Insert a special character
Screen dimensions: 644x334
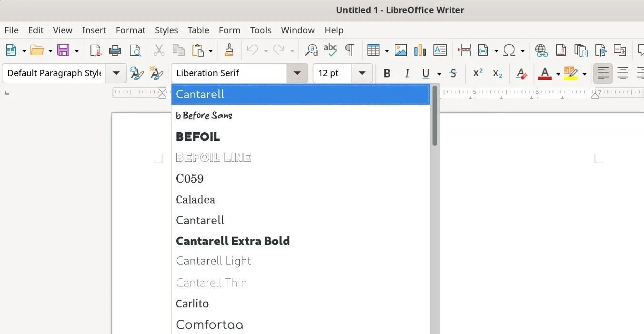[x=510, y=50]
